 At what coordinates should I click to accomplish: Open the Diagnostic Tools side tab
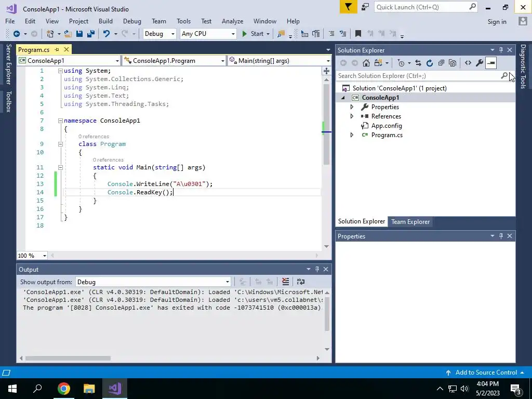coord(523,66)
